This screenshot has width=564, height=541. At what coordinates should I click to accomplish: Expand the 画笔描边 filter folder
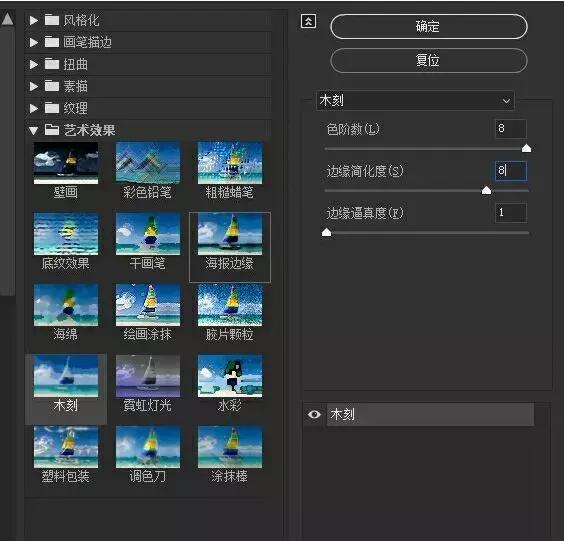(34, 42)
